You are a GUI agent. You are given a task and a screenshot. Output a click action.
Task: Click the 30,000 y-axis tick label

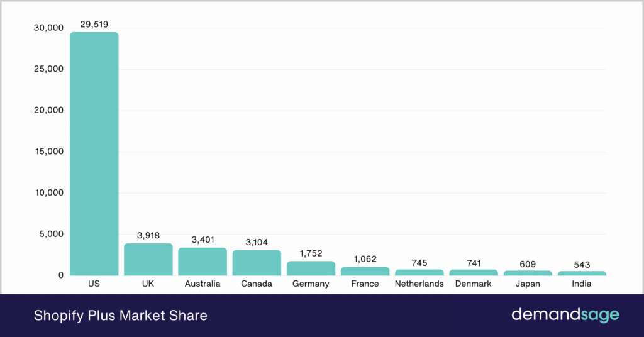(49, 28)
